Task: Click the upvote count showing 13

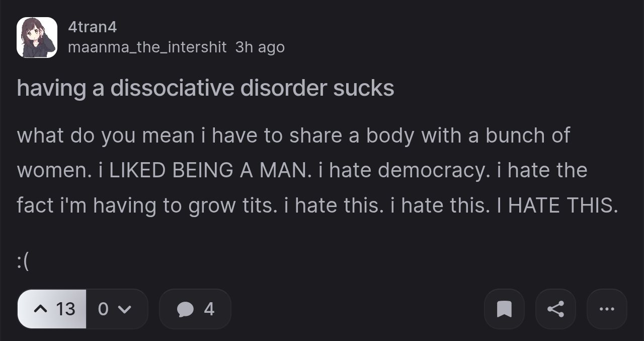Action: pyautogui.click(x=65, y=309)
